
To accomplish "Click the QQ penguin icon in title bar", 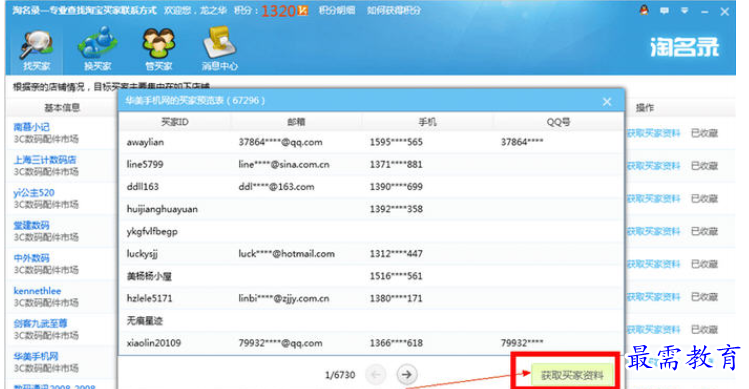I will pyautogui.click(x=644, y=10).
